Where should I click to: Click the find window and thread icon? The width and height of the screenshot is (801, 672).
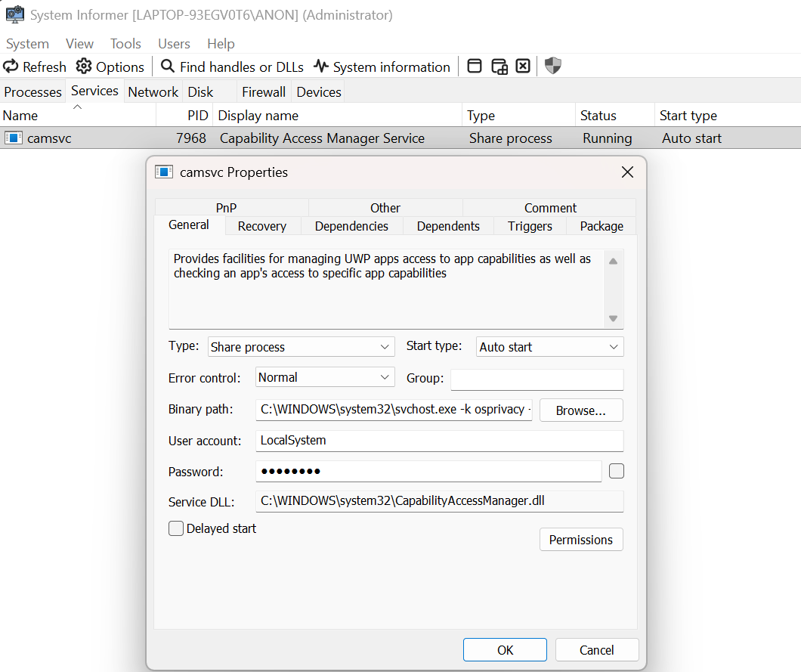[499, 67]
